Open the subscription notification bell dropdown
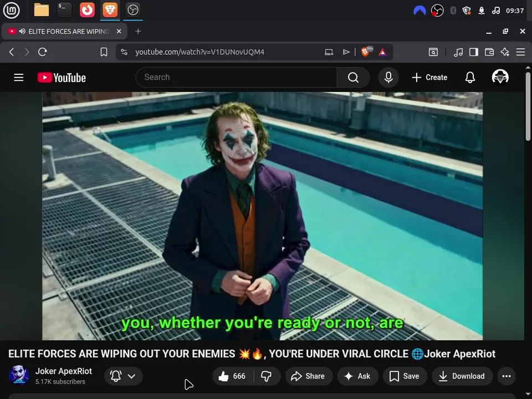This screenshot has height=399, width=532. pos(123,376)
